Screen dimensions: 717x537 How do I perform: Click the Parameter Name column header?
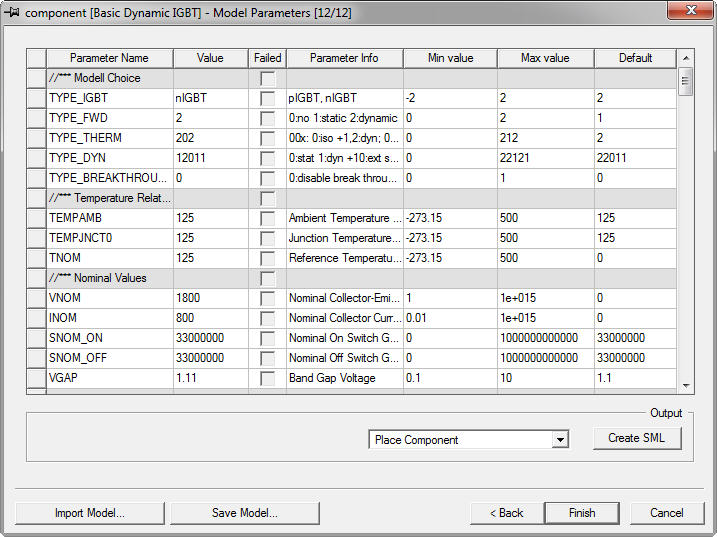[x=109, y=58]
